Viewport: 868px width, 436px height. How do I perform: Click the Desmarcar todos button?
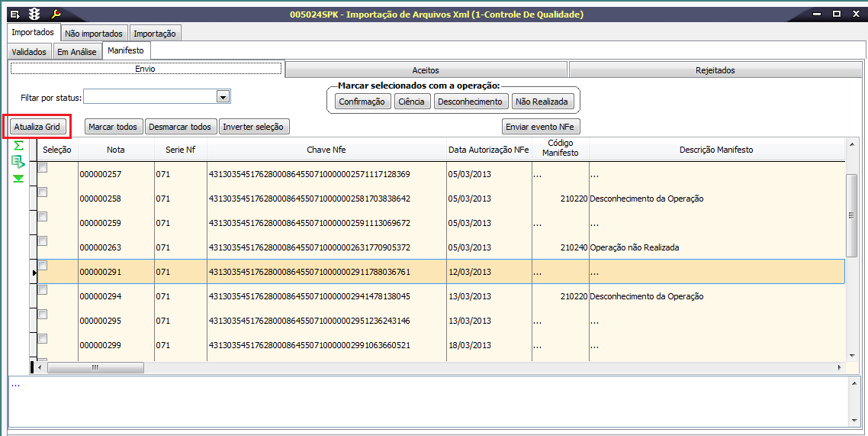181,126
